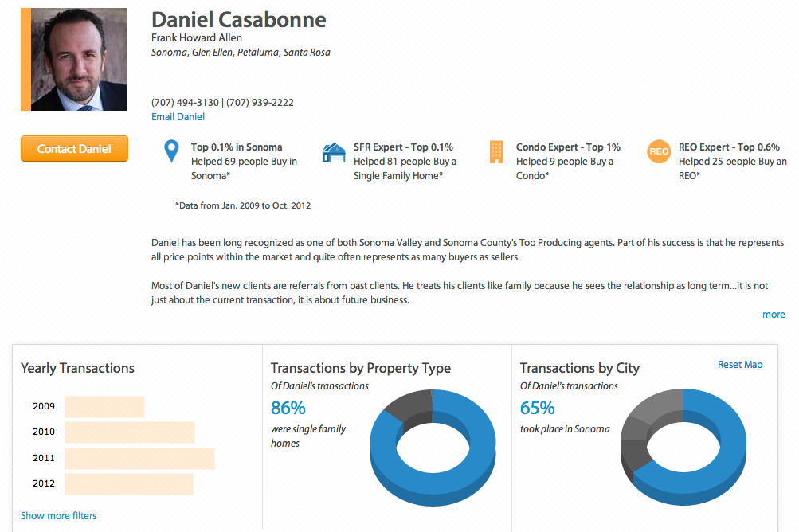Screen dimensions: 799x532
Task: Click the blue Sonoma location pin icon
Action: [170, 151]
